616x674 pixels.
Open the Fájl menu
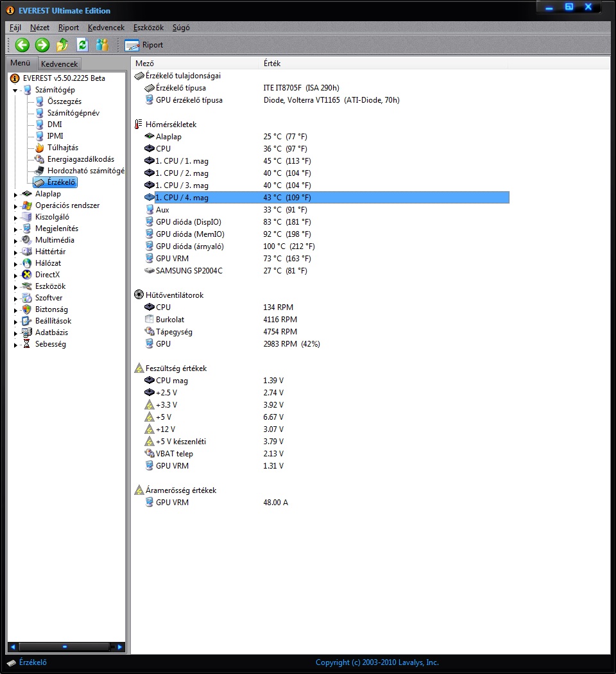pyautogui.click(x=15, y=28)
